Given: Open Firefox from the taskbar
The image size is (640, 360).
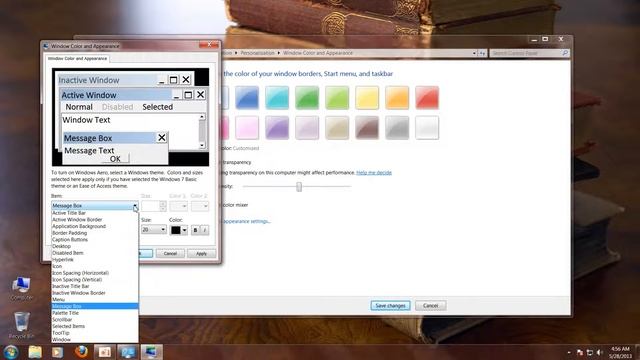Looking at the screenshot, I should click(x=81, y=352).
